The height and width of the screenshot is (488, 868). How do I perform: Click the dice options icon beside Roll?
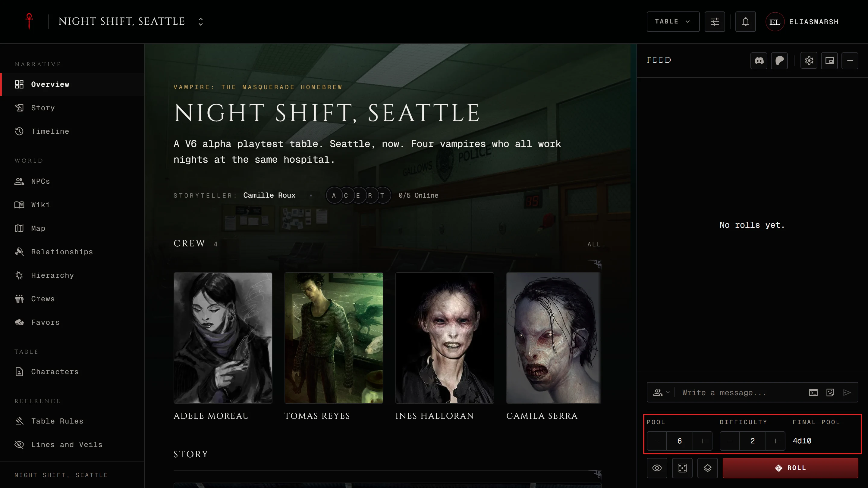pos(682,468)
